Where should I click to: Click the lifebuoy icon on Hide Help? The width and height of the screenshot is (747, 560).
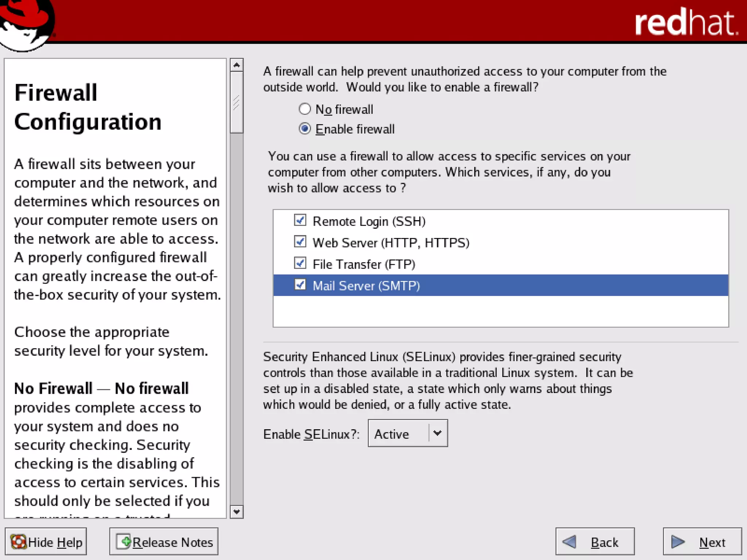(x=18, y=542)
